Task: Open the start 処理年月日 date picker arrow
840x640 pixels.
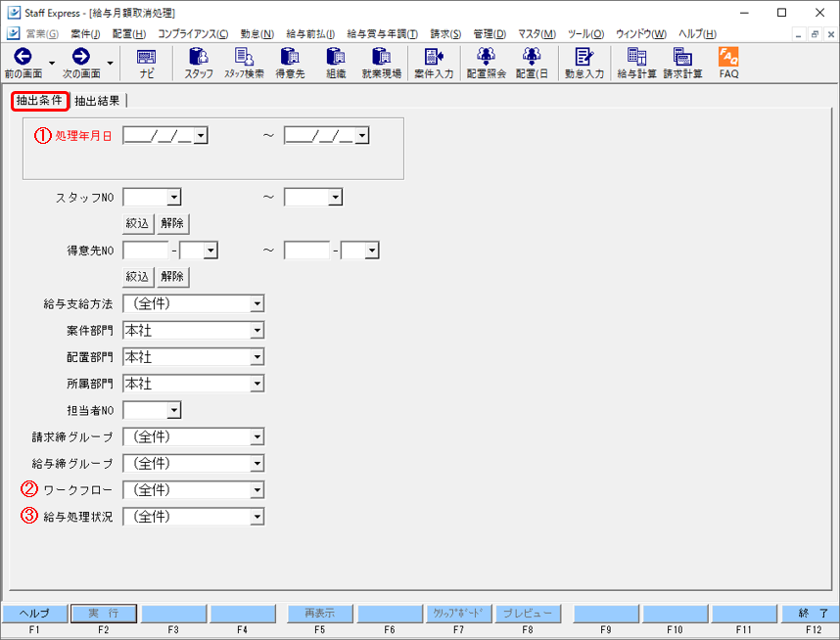Action: tap(201, 136)
